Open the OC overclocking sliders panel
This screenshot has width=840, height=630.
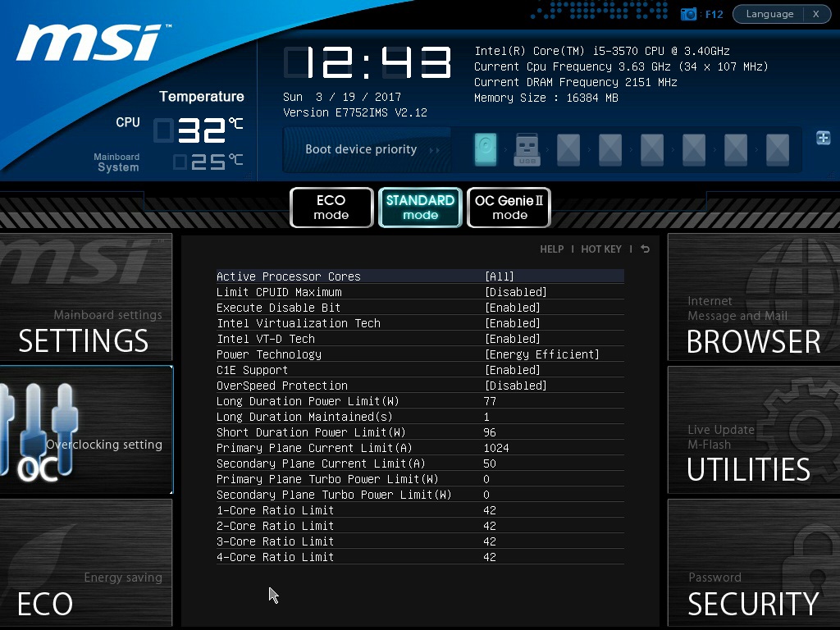[86, 430]
